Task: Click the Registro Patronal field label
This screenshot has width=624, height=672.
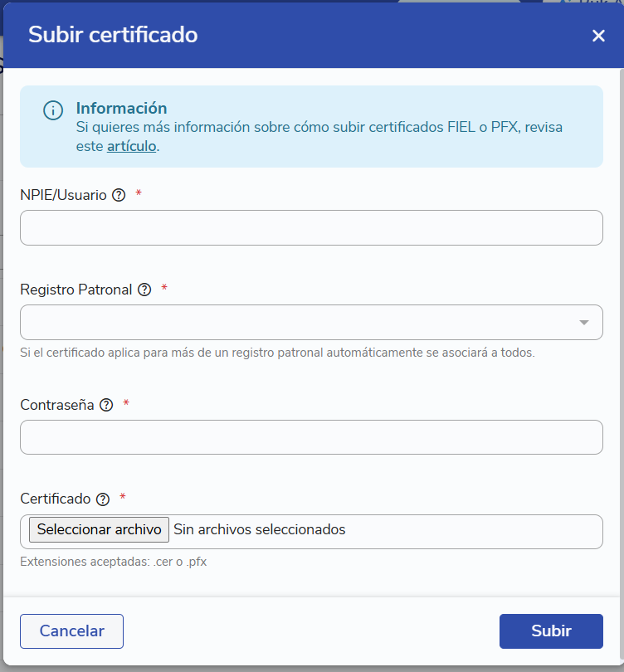Action: 76,290
